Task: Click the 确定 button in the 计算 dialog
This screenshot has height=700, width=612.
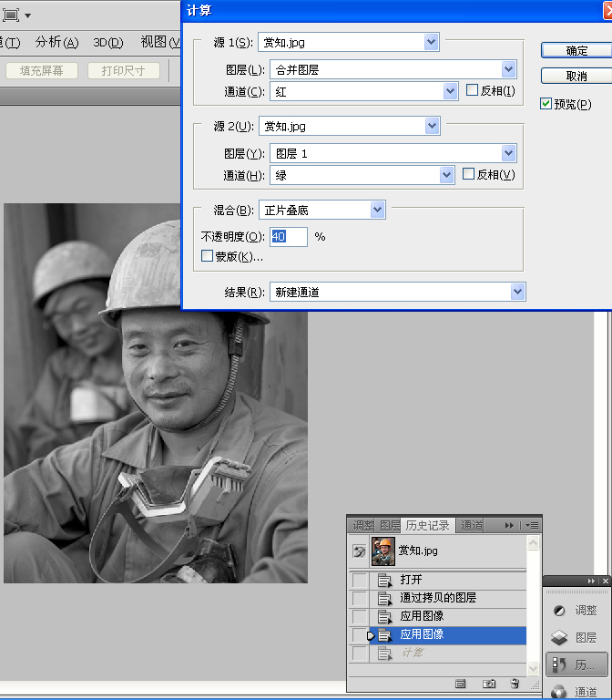Action: coord(576,50)
